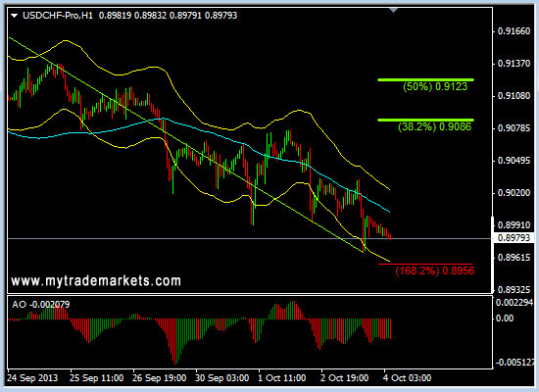This screenshot has height=392, width=539.
Task: Click the 4 Oct 03:00 time label
Action: tap(407, 378)
